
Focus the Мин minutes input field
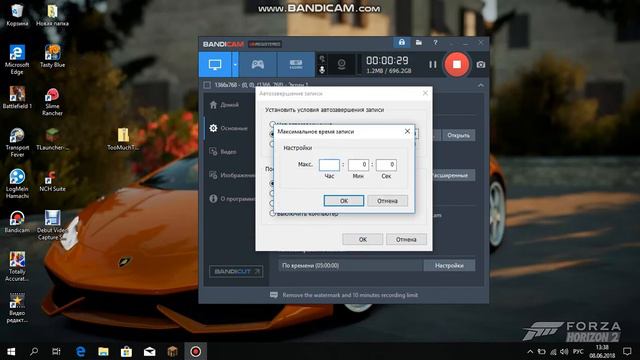(x=358, y=165)
